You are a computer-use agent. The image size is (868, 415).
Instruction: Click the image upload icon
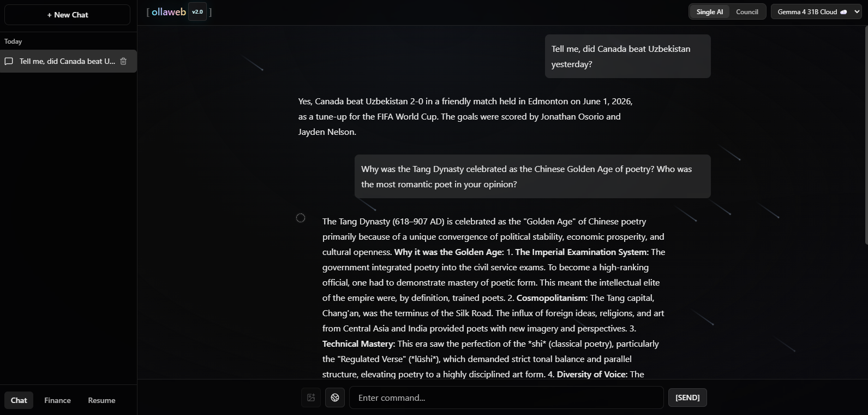[311, 398]
